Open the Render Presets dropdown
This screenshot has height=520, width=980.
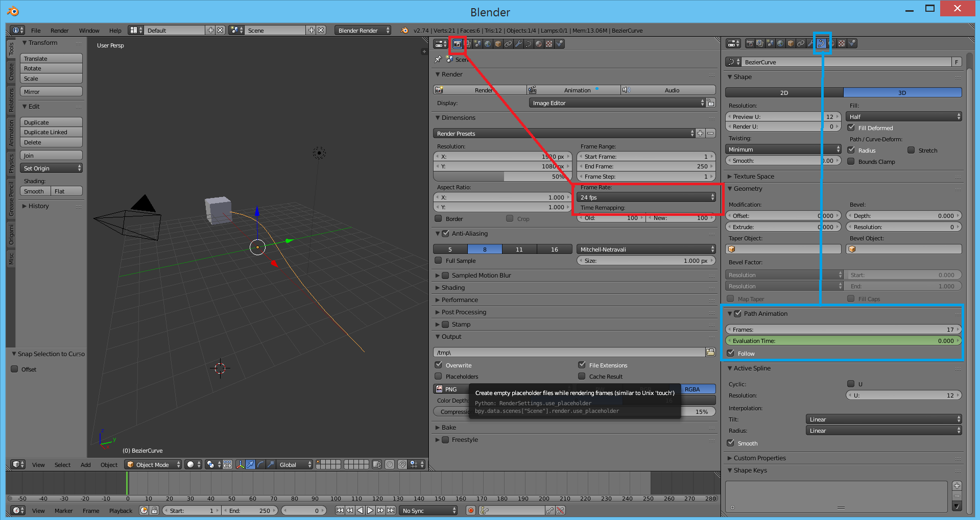point(564,133)
